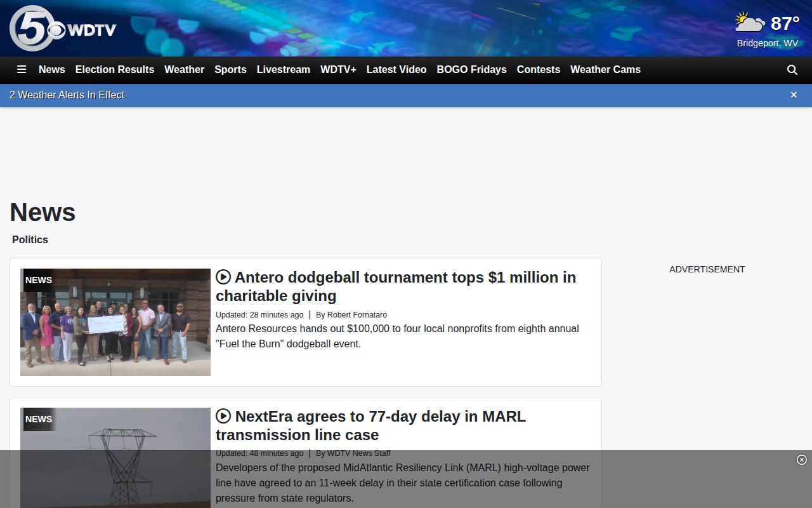The width and height of the screenshot is (812, 508).
Task: Open Antero dodgeball tournament article headline
Action: [396, 286]
